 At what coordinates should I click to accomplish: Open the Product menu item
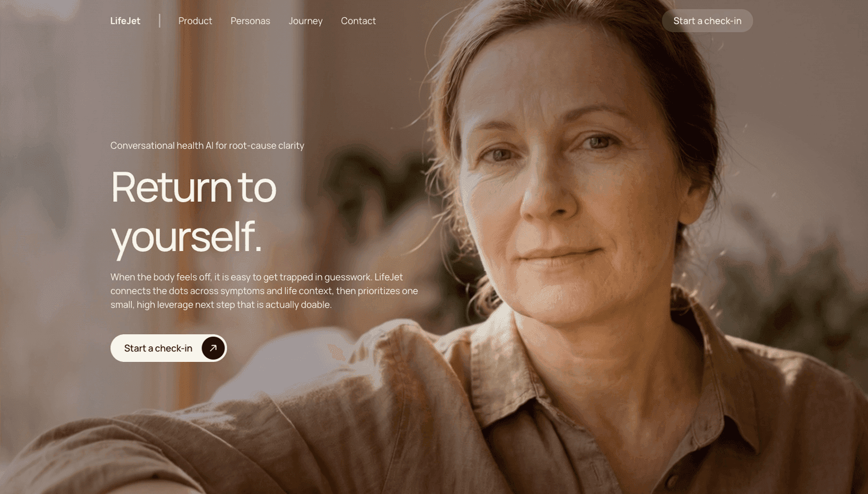(195, 21)
